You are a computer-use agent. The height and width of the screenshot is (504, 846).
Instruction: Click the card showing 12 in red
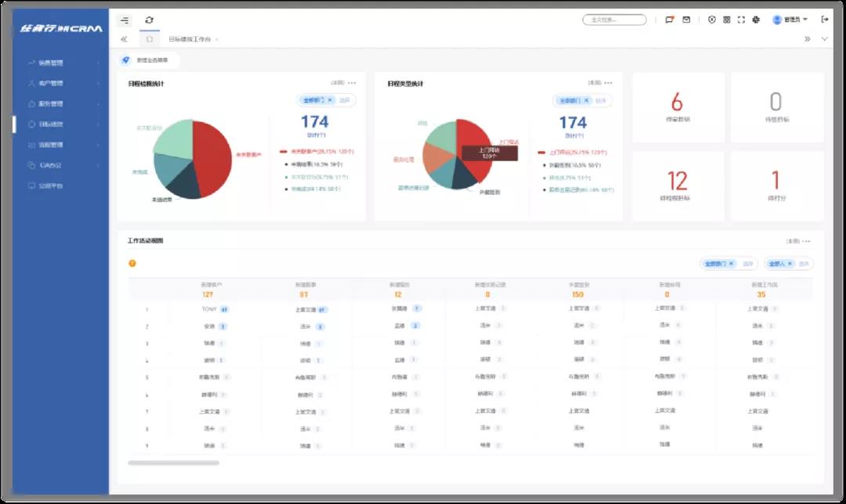click(677, 185)
